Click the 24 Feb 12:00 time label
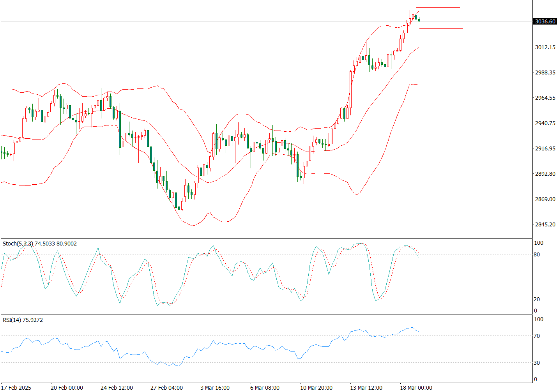This screenshot has width=557, height=392. coord(117,387)
